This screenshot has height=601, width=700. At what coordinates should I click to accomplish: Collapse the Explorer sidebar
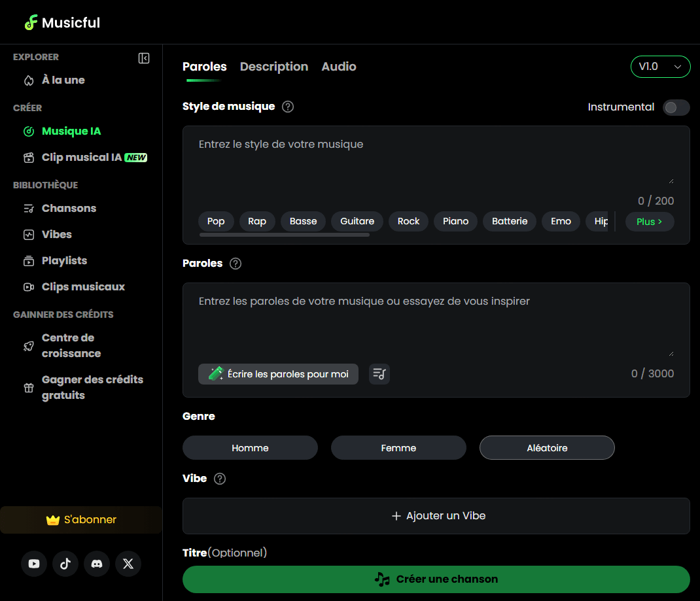click(143, 58)
